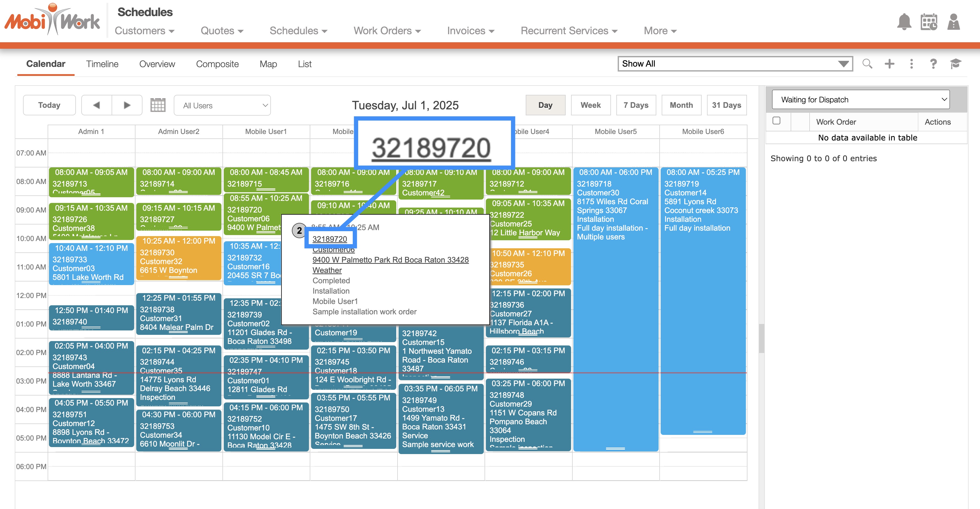Click the orange 32189730 schedule block
Viewport: 980px width, 509px height.
click(x=178, y=257)
